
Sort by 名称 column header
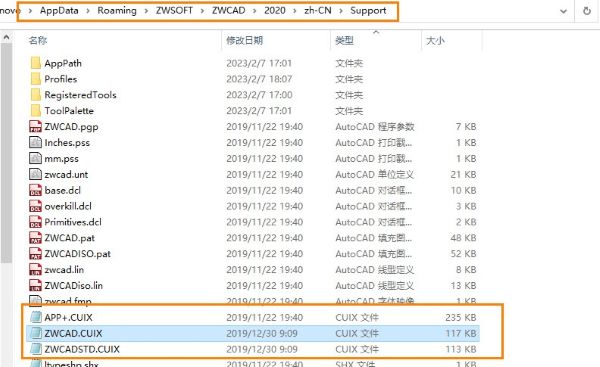38,40
